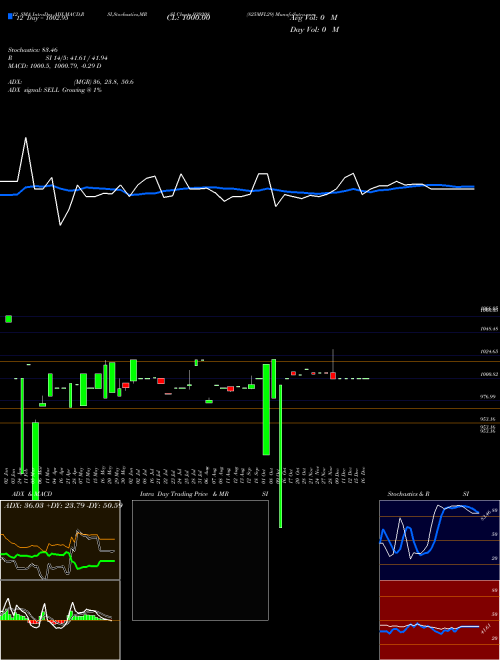Click the 'CL: 1000.00' close value

click(x=189, y=18)
